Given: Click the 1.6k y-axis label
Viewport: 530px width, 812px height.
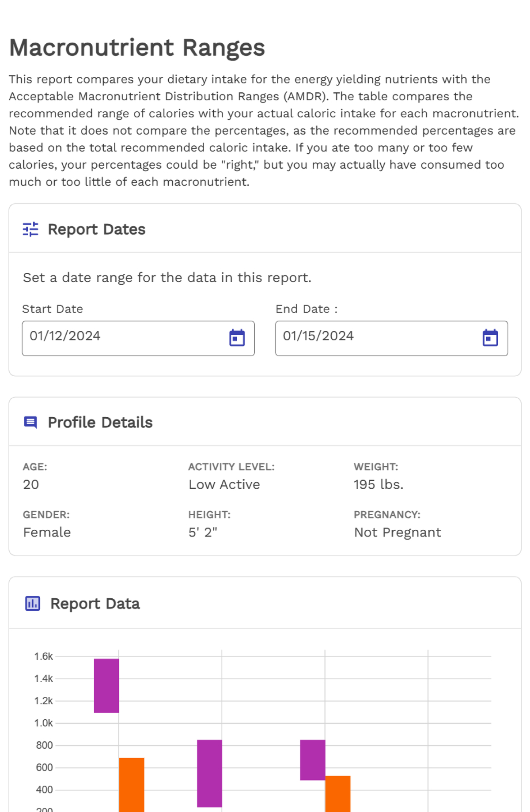Looking at the screenshot, I should [44, 657].
